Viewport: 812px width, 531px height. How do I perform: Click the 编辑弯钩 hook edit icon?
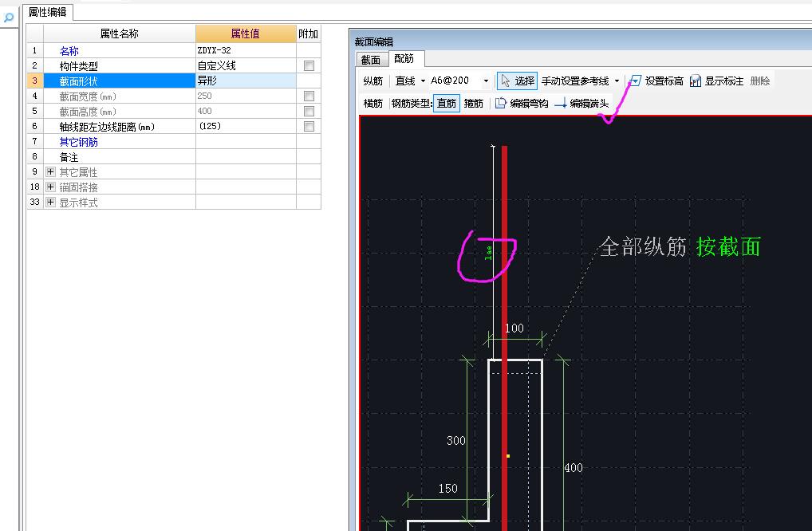(500, 103)
